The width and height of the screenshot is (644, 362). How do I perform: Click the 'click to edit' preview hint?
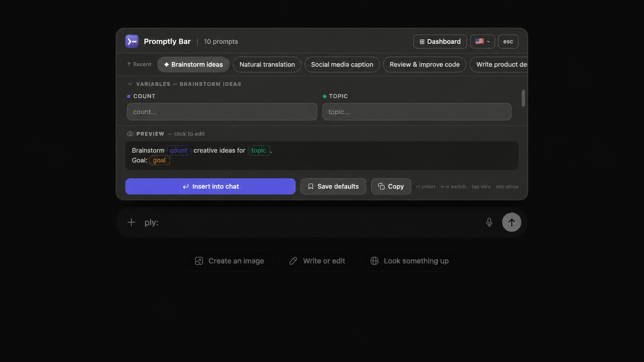pyautogui.click(x=189, y=134)
